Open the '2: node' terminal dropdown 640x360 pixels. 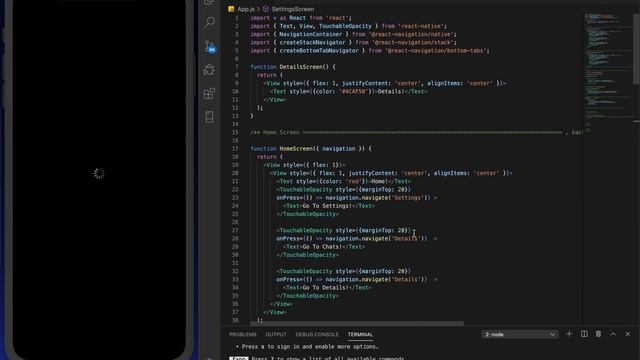(x=519, y=334)
